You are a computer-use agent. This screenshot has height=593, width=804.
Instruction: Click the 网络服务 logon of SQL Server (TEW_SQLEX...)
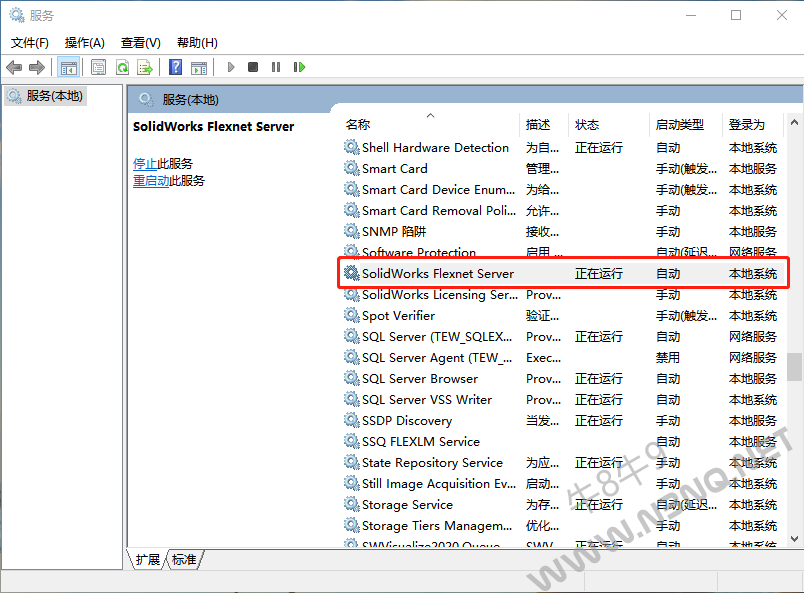753,337
